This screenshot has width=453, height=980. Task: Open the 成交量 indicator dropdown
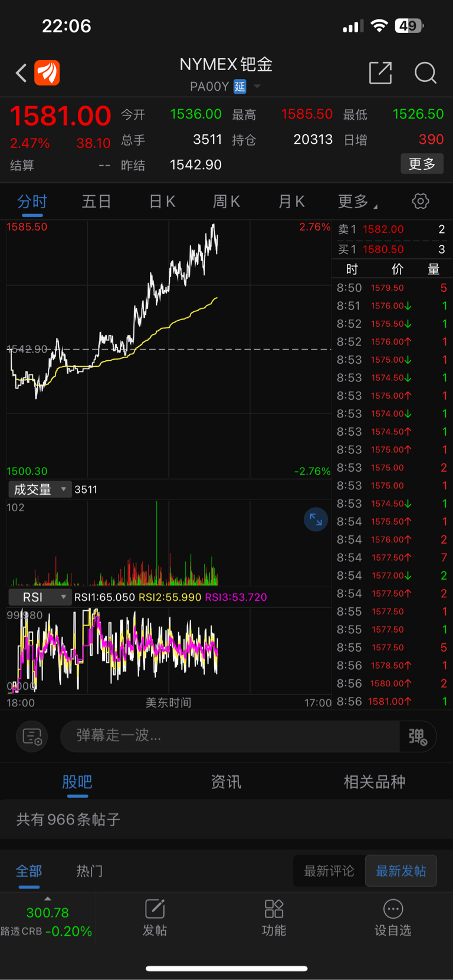(x=40, y=489)
